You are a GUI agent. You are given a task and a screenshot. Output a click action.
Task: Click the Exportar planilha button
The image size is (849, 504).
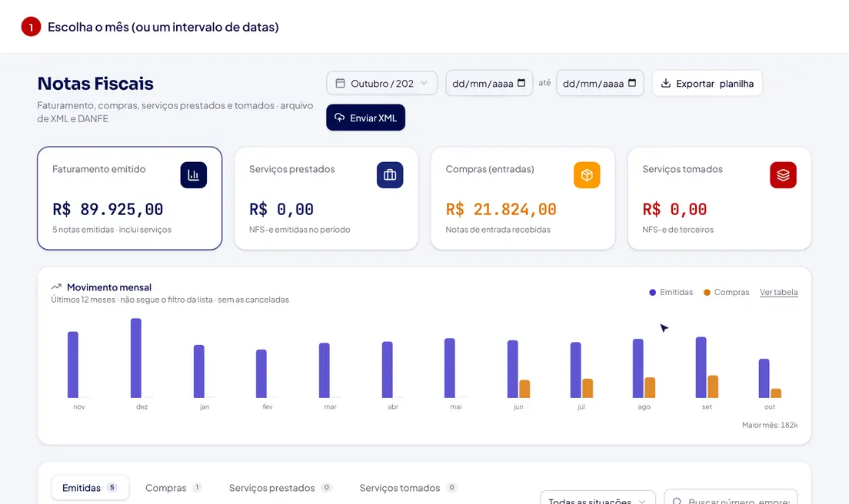point(707,83)
